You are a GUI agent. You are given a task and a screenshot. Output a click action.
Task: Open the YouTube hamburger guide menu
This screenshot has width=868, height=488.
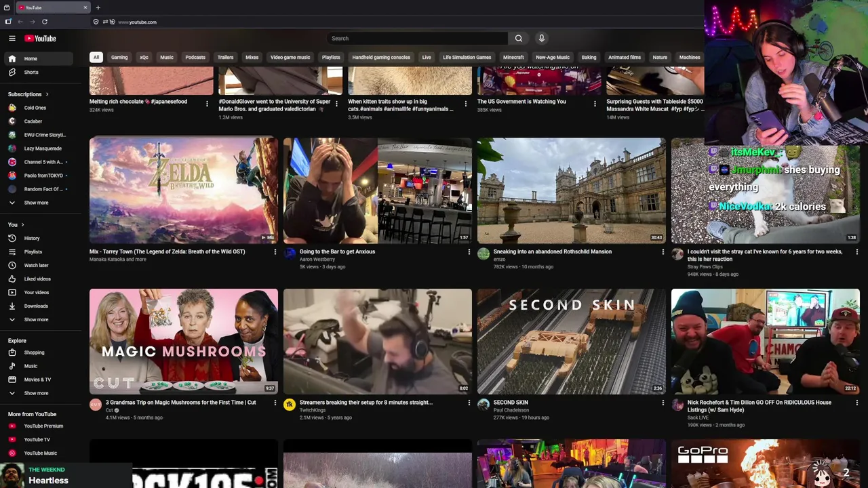tap(12, 39)
